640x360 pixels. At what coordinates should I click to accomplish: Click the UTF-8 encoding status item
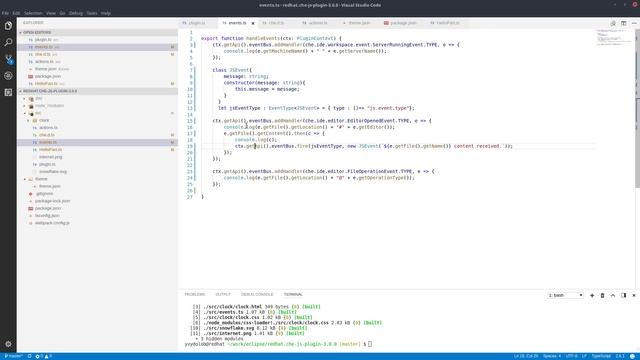coord(571,356)
